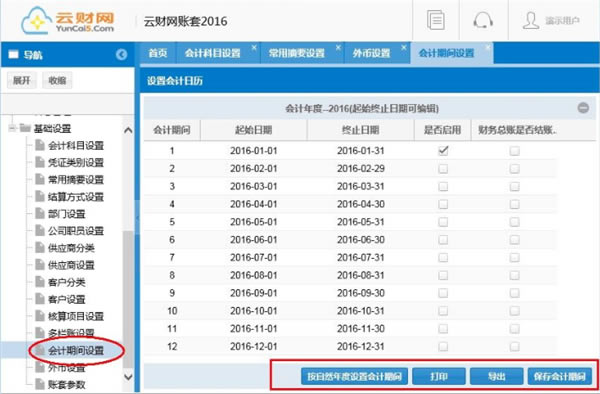Open the demo user profile

point(551,20)
